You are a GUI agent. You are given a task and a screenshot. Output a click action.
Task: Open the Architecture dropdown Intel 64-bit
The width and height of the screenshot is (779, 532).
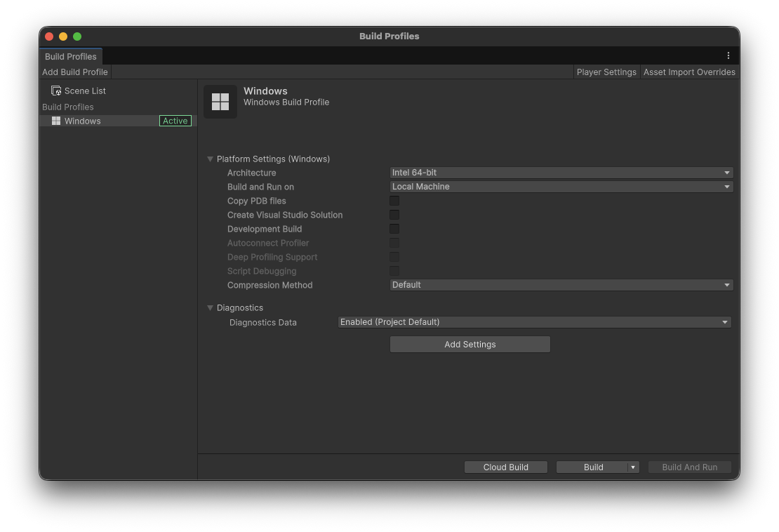(x=561, y=173)
